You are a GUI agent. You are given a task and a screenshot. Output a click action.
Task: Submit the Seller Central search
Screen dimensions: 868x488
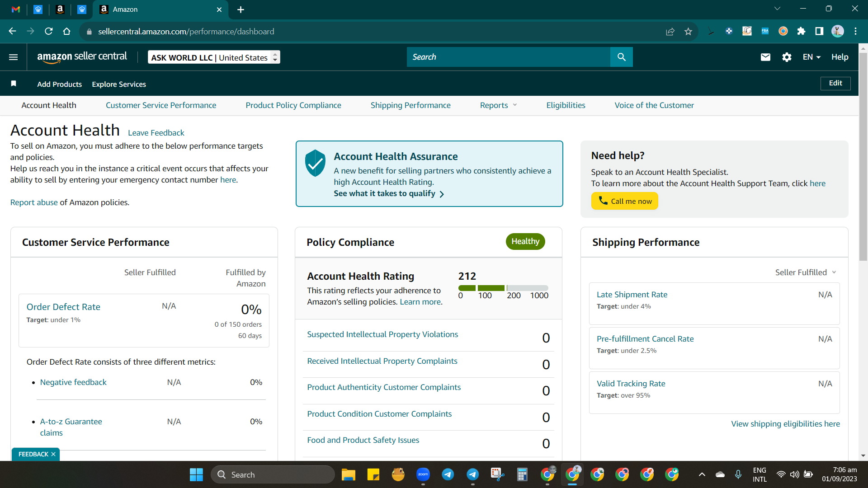click(x=622, y=57)
